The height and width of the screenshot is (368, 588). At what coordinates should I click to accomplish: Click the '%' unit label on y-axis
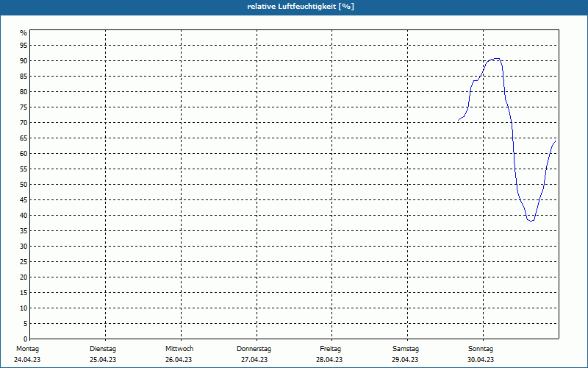pyautogui.click(x=24, y=33)
